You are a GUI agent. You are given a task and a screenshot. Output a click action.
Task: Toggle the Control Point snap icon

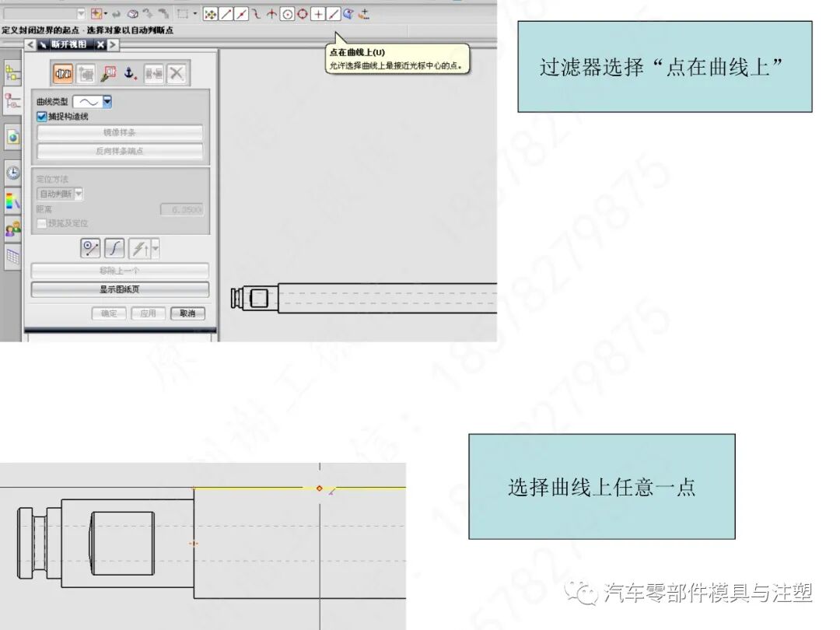point(257,15)
